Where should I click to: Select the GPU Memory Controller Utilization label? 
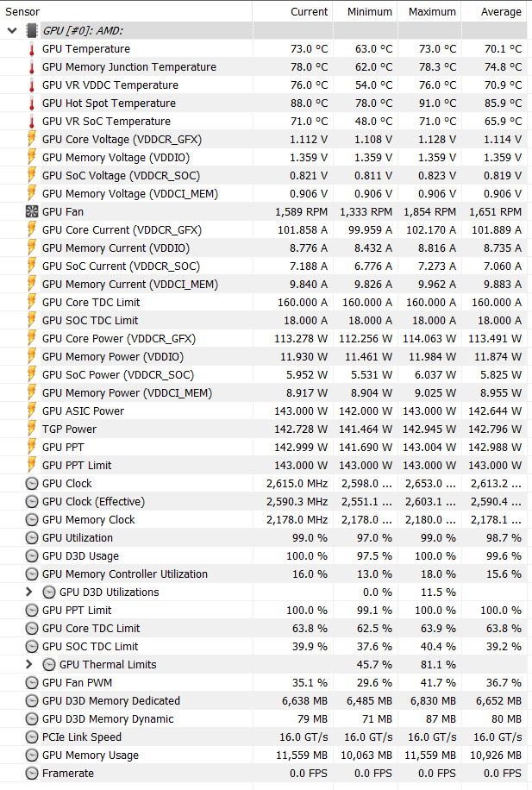125,574
